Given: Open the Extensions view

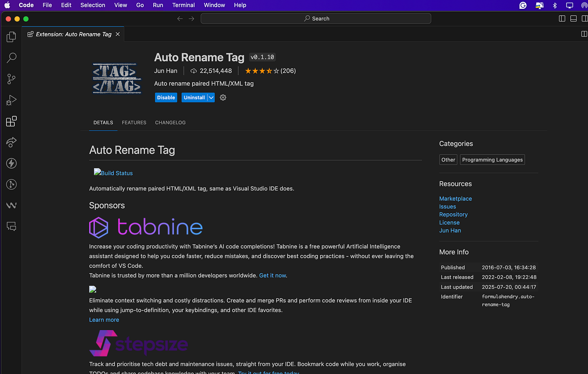Looking at the screenshot, I should click(x=11, y=121).
